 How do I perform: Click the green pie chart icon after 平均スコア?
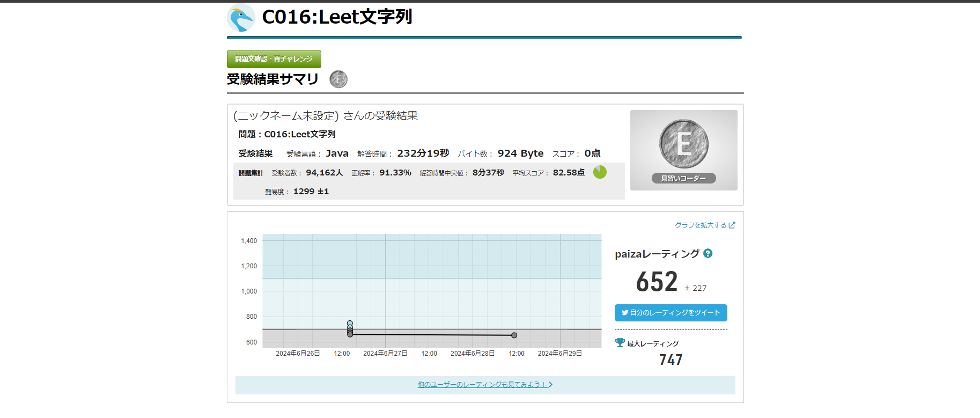tap(600, 172)
